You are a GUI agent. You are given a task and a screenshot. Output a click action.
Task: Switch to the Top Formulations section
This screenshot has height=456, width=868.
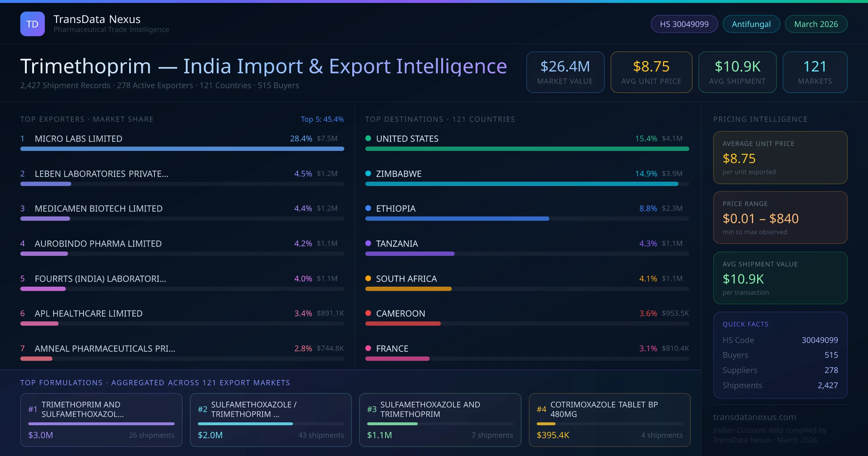pyautogui.click(x=155, y=383)
